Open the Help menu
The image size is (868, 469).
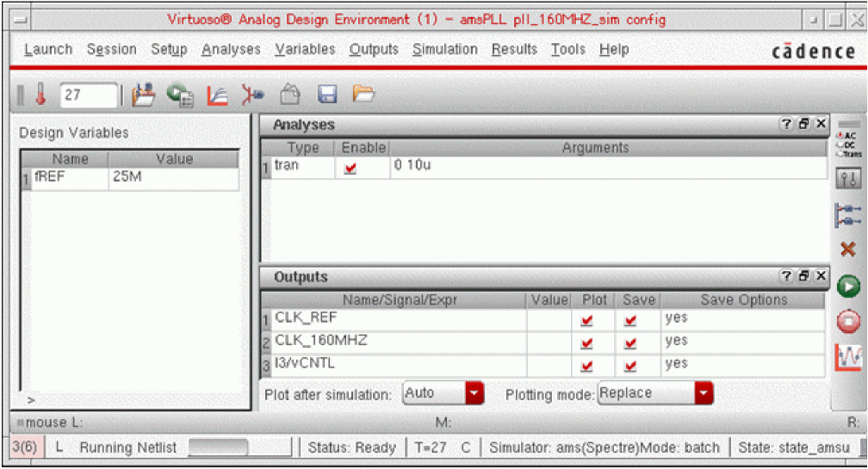[614, 49]
